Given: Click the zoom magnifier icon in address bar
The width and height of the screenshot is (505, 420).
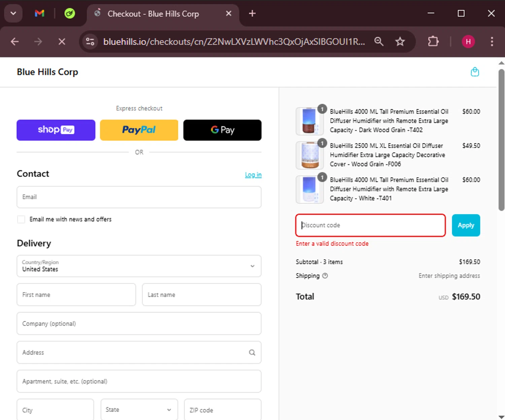Looking at the screenshot, I should [x=379, y=42].
